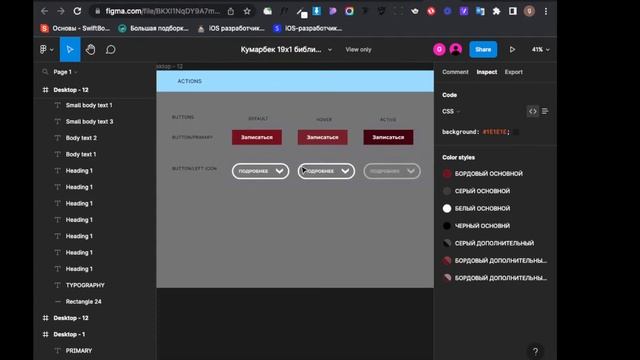Reload the browser page
640x360 pixels.
(77, 11)
